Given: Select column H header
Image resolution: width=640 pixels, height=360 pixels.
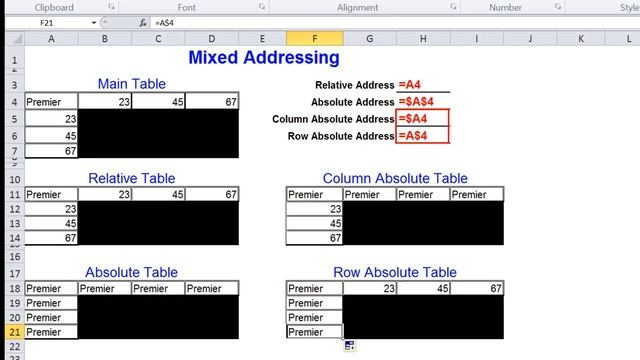Looking at the screenshot, I should 423,39.
